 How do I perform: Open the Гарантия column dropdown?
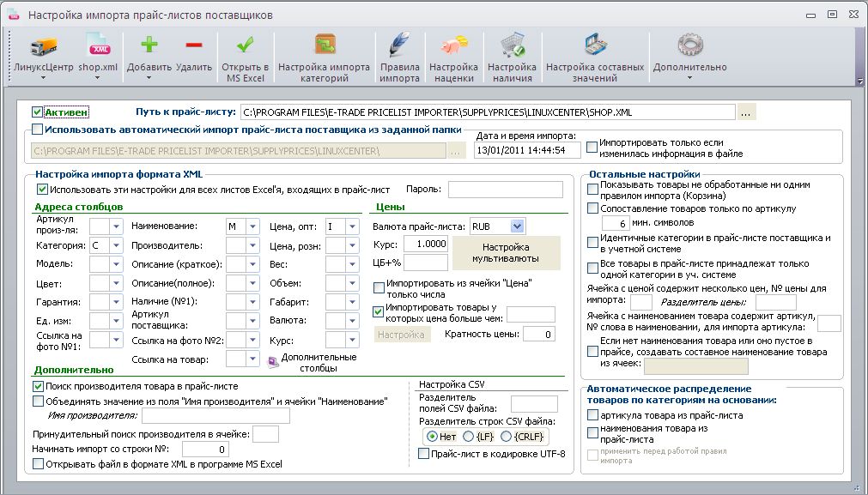tap(116, 302)
